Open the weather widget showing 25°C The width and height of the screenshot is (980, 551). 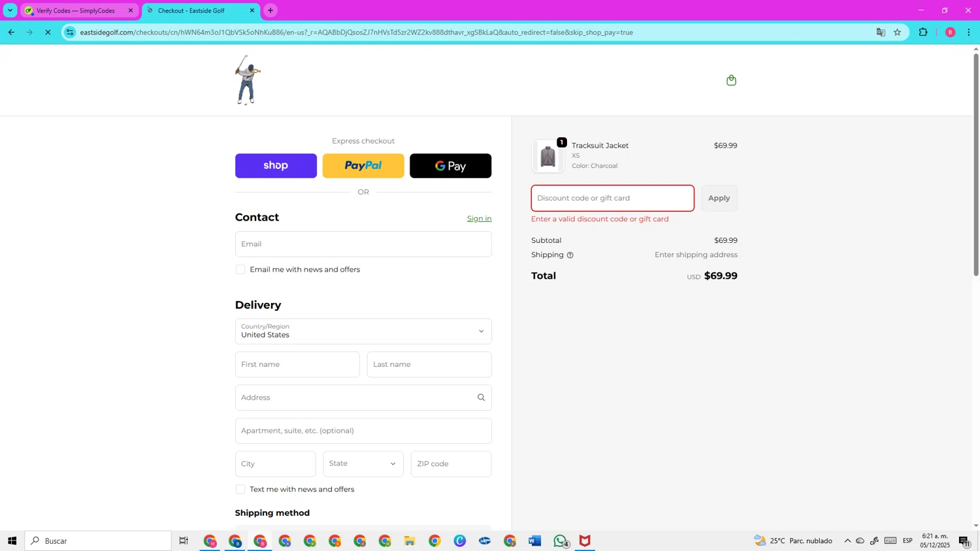pyautogui.click(x=793, y=541)
